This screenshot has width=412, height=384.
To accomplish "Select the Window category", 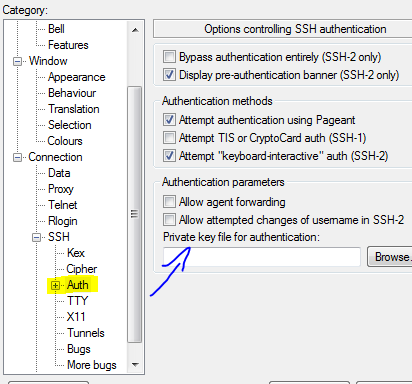I will 48,61.
